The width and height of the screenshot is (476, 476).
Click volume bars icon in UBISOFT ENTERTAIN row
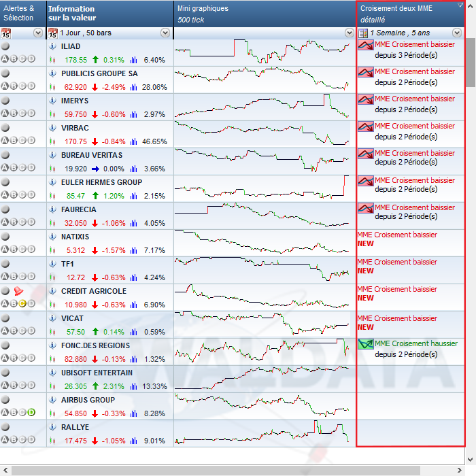pyautogui.click(x=133, y=386)
